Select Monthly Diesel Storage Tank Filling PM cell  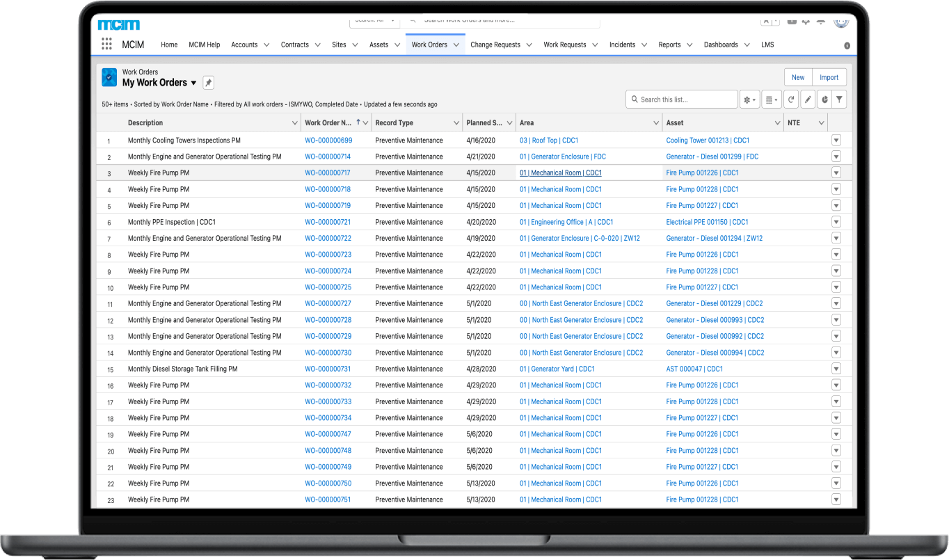(183, 369)
